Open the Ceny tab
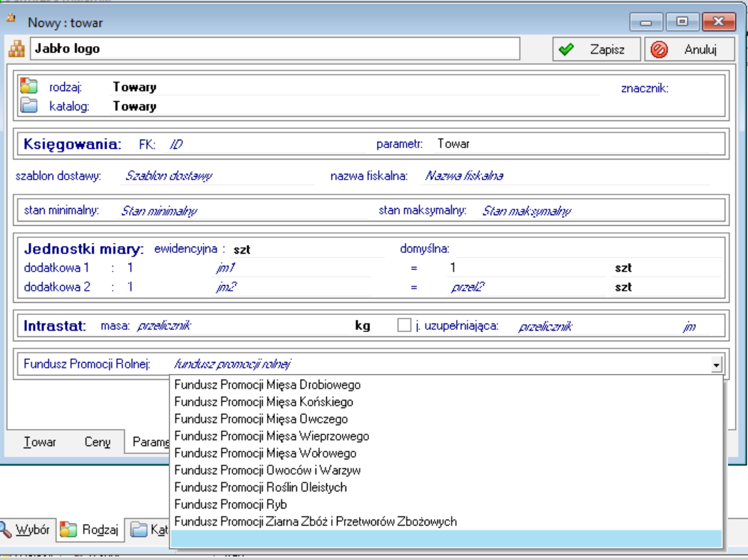Image resolution: width=748 pixels, height=560 pixels. (98, 442)
